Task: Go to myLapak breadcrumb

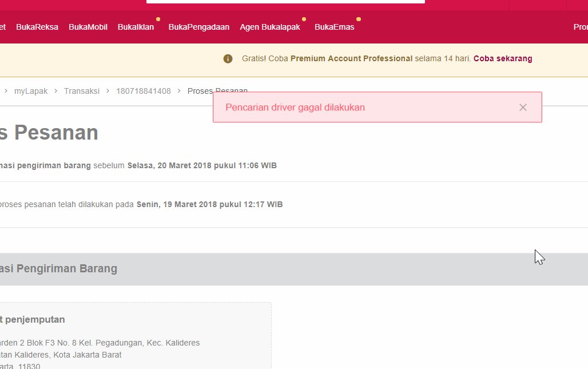Action: (x=31, y=91)
